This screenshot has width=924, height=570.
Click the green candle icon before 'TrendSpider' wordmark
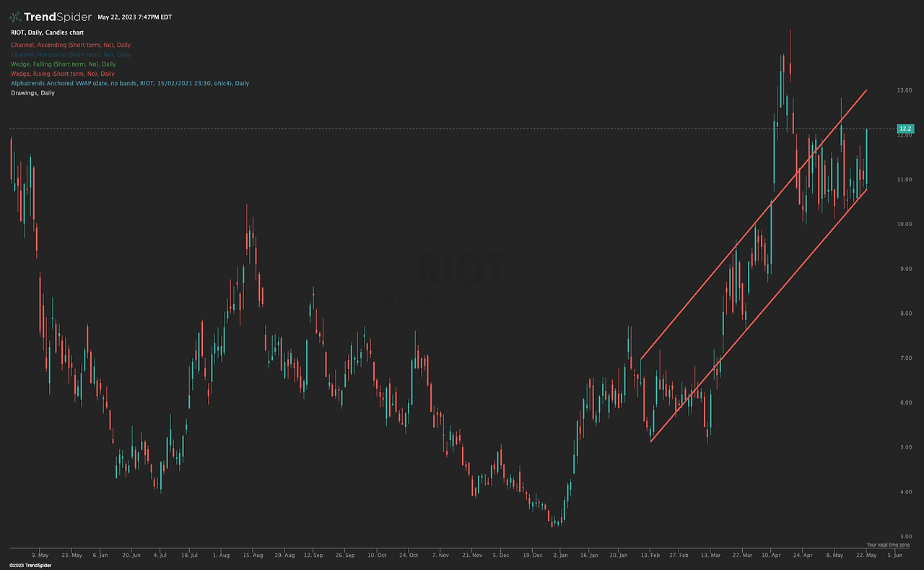[x=16, y=16]
